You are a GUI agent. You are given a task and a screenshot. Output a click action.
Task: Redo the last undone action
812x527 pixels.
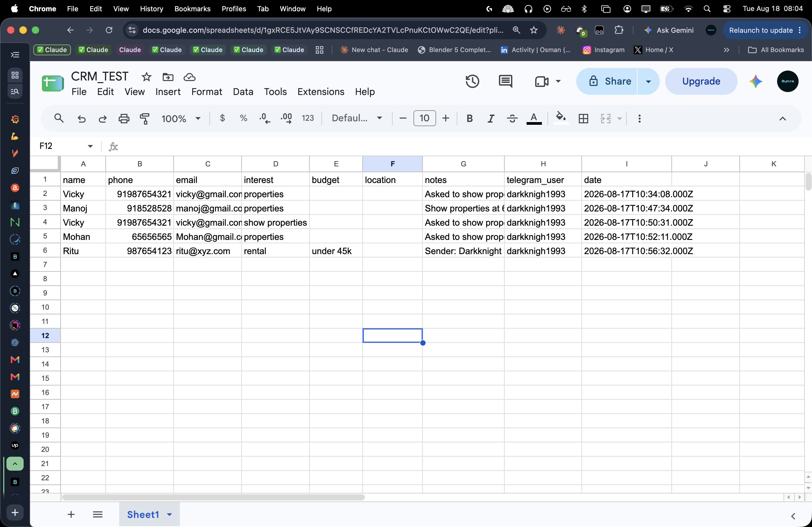pos(102,118)
